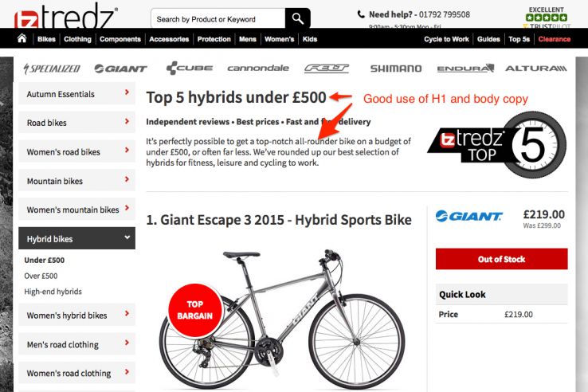Open the Cannondale brand logo
The width and height of the screenshot is (588, 392).
point(258,69)
